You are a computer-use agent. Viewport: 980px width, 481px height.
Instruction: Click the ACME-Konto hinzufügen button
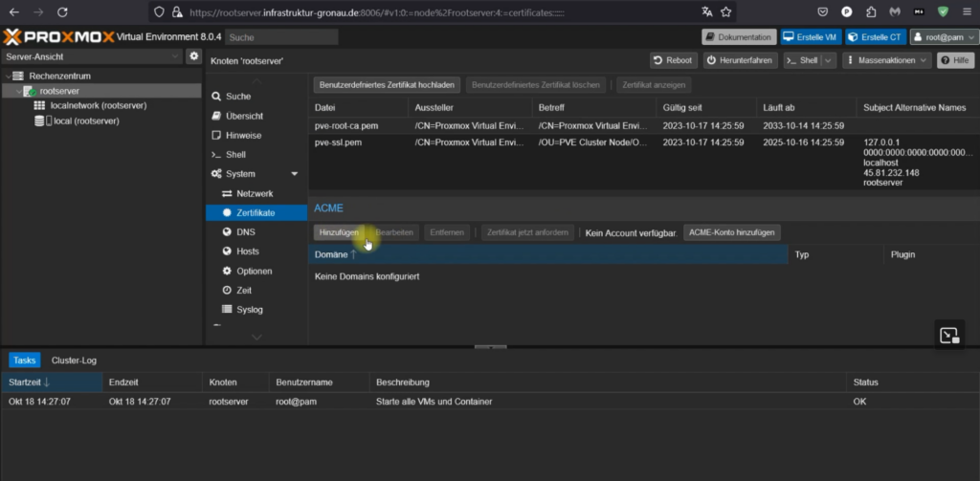[x=733, y=232]
